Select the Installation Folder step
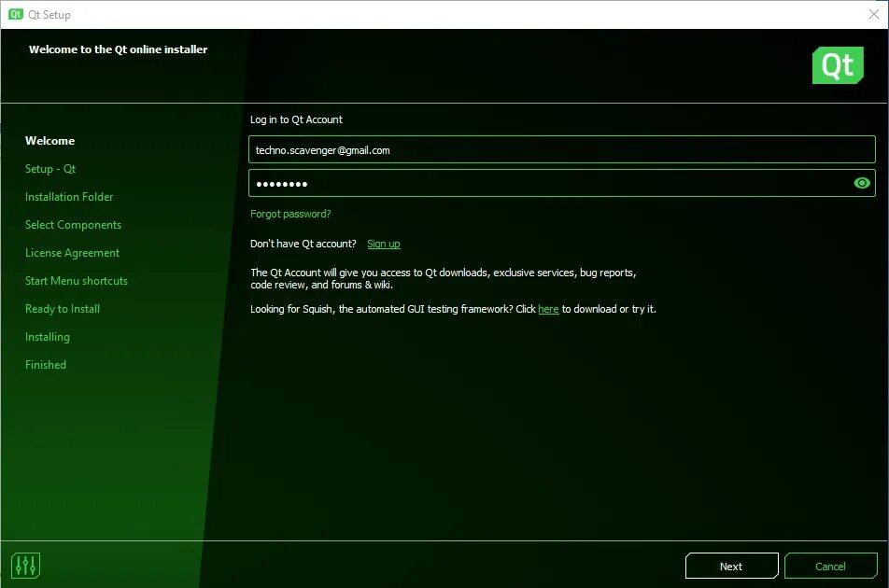The width and height of the screenshot is (889, 588). [x=69, y=197]
